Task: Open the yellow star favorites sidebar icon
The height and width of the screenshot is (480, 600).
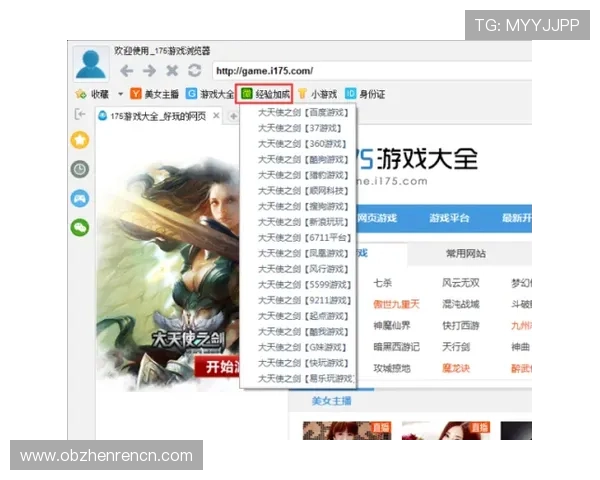Action: click(80, 140)
